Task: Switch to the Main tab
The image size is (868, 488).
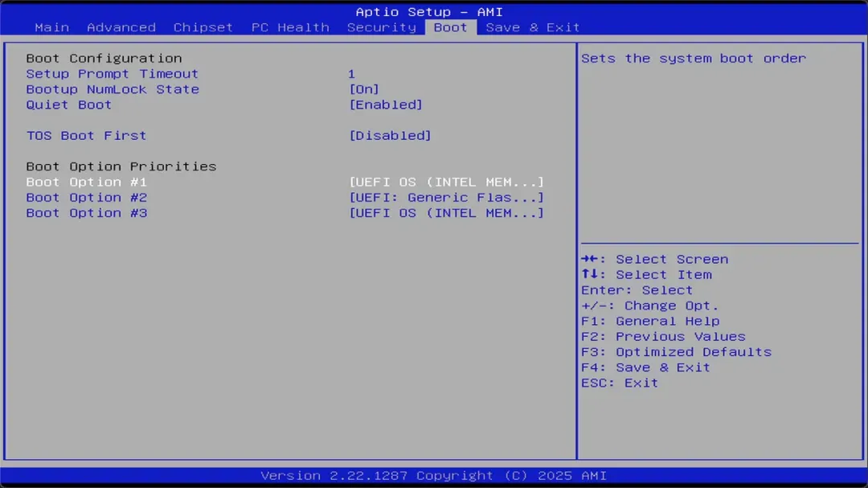Action: (51, 27)
